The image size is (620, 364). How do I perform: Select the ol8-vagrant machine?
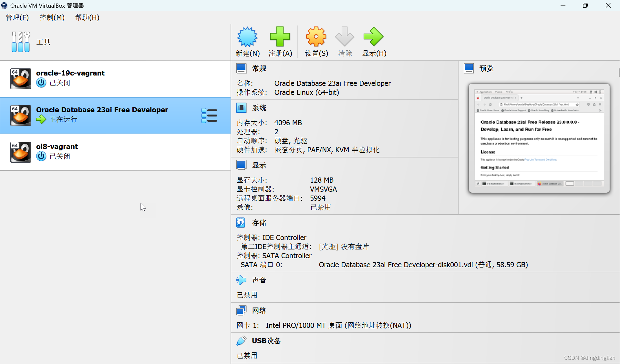tap(115, 152)
